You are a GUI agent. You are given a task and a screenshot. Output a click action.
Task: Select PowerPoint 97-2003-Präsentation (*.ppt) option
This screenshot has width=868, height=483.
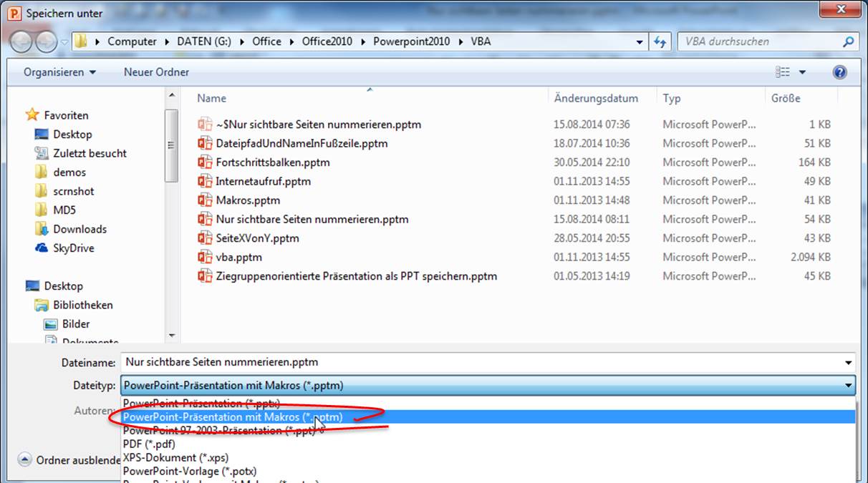click(x=219, y=431)
